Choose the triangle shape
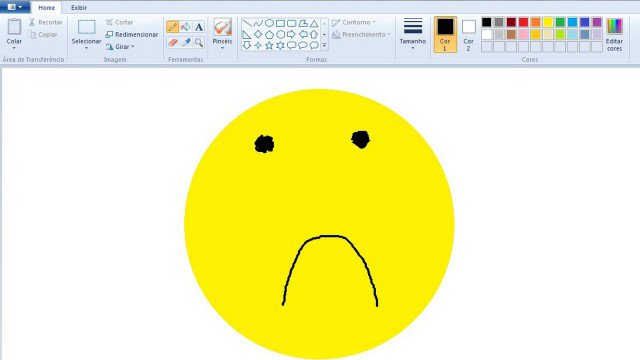Screen dimensions: 640x360 314,23
